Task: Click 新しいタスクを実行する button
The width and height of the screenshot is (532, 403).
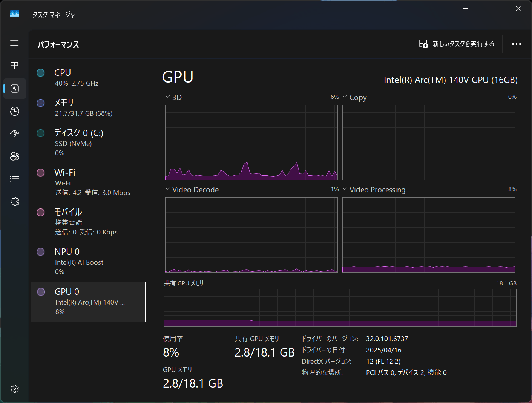Action: click(x=457, y=44)
